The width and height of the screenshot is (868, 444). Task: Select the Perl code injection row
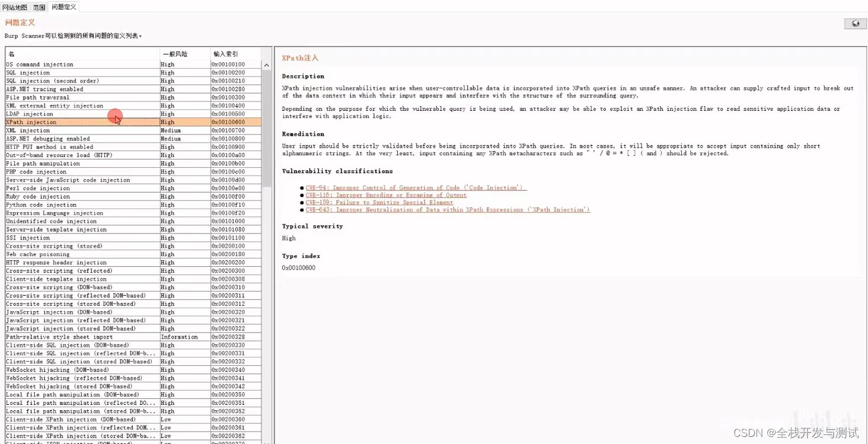click(x=133, y=189)
